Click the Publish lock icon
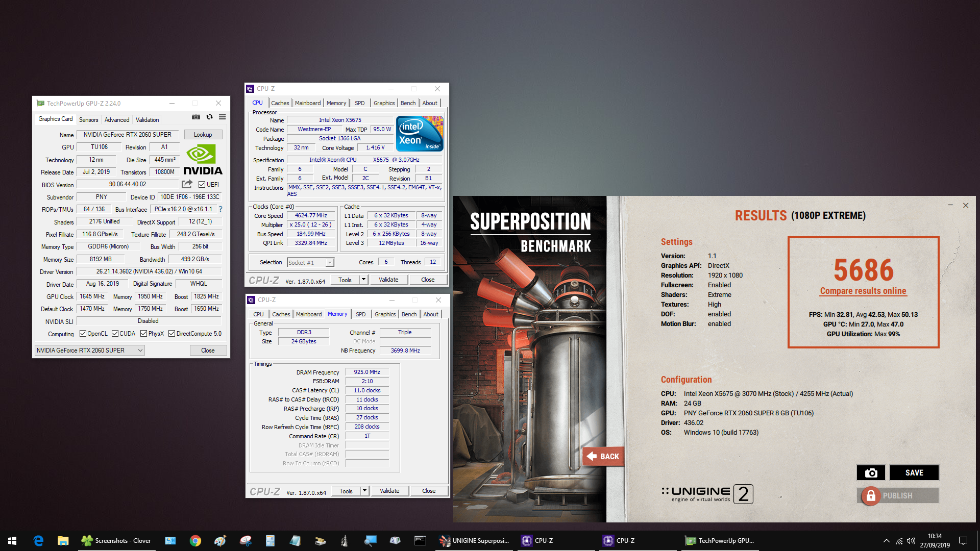The height and width of the screenshot is (551, 980). (x=871, y=496)
